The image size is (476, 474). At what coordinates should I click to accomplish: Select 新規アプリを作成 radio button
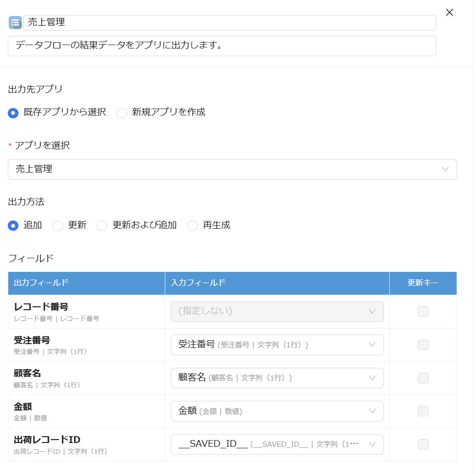(x=122, y=113)
